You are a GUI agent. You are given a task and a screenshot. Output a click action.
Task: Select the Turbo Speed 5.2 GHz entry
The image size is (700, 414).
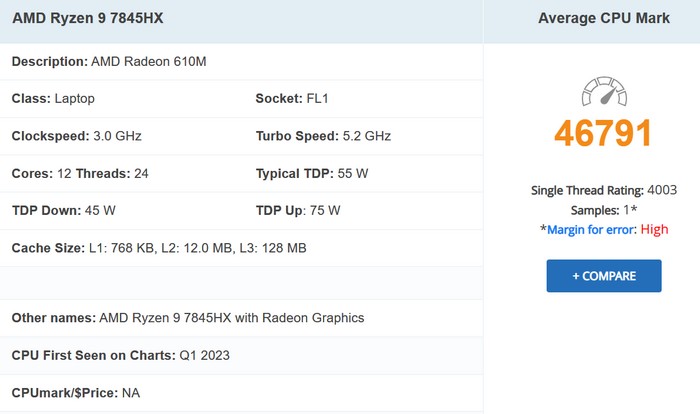click(323, 136)
